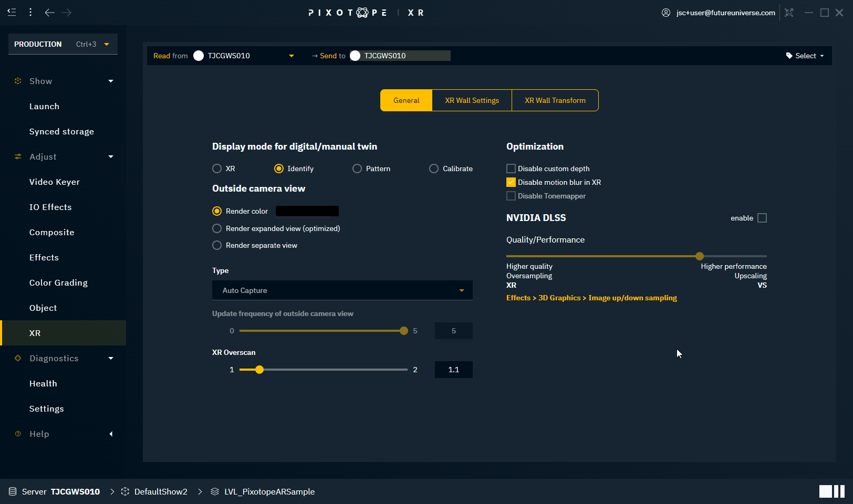Screen dimensions: 853x504
Task: Click the Server database icon in status bar
Action: click(13, 491)
